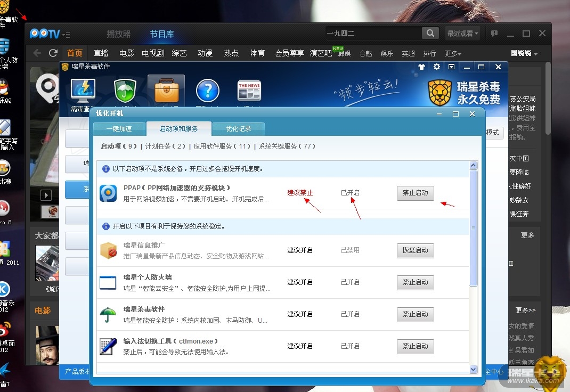570x392 pixels.
Task: Click the PPTV refresh icon
Action: (53, 53)
